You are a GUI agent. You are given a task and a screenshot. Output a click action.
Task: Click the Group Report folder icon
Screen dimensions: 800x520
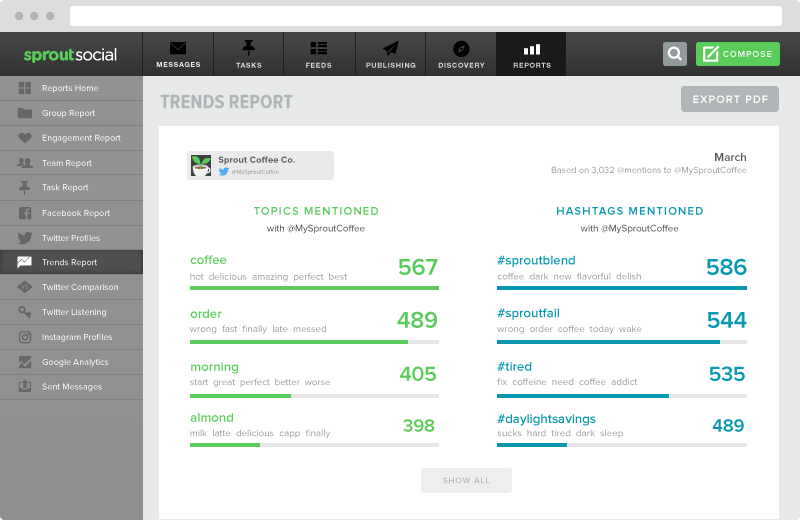click(x=24, y=113)
